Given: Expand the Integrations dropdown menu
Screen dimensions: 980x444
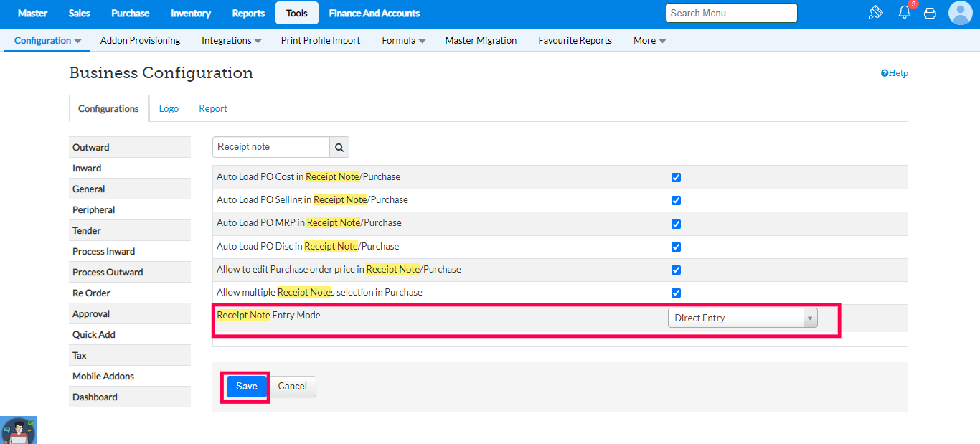Looking at the screenshot, I should tap(231, 41).
